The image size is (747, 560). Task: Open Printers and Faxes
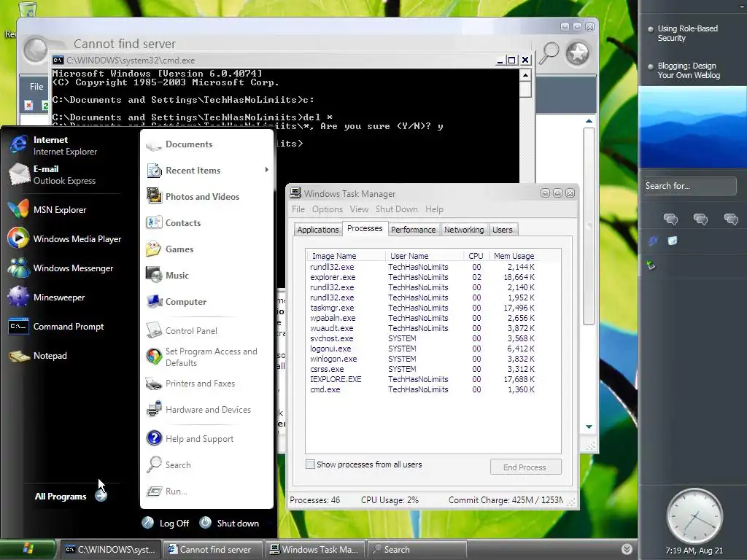[x=190, y=384]
